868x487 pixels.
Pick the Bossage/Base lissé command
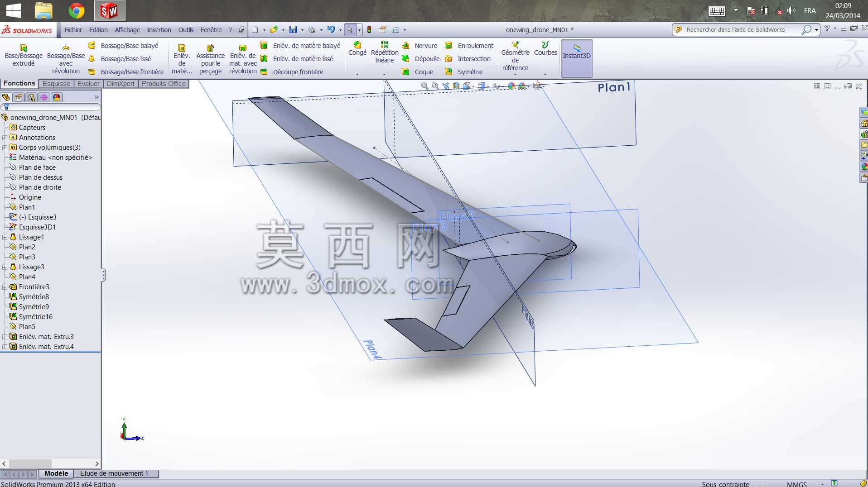tap(120, 59)
